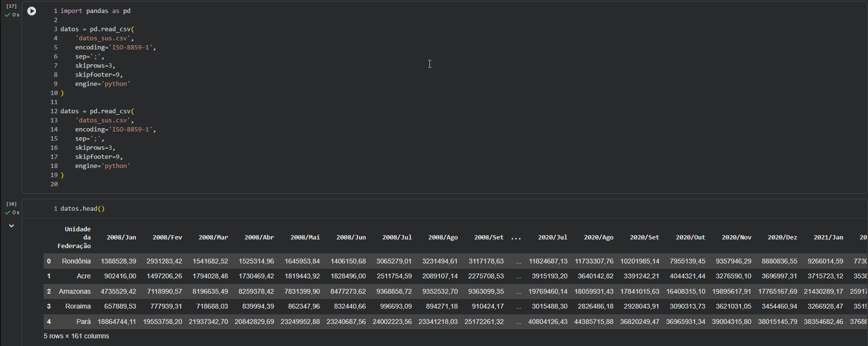Click the 2020/Out column header
This screenshot has height=346, width=868.
click(690, 238)
